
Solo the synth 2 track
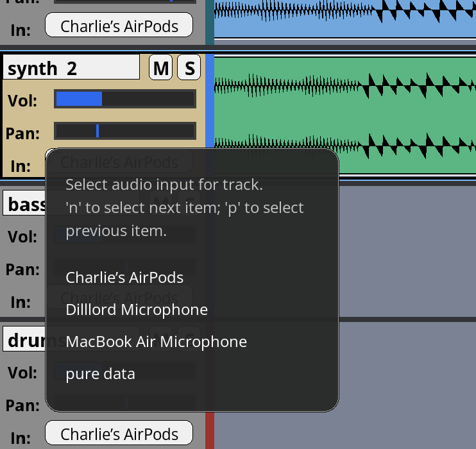[189, 67]
